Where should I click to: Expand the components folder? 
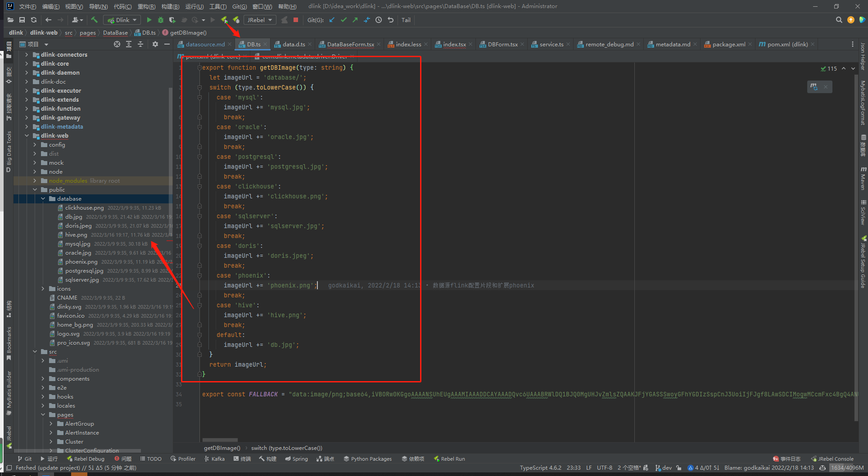click(x=43, y=378)
